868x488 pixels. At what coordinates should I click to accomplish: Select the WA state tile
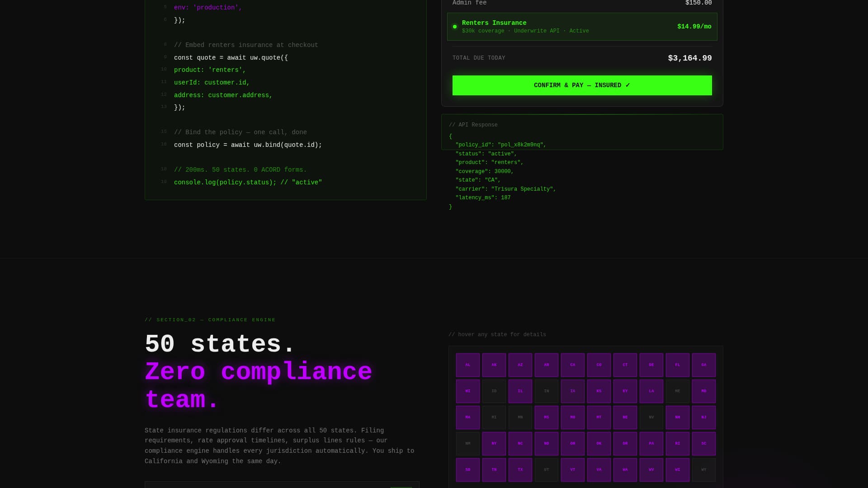pos(625,470)
